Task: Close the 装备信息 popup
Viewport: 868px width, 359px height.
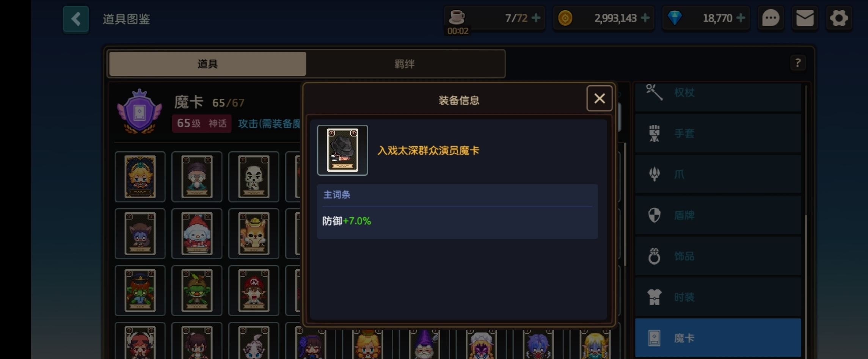Action: (600, 99)
